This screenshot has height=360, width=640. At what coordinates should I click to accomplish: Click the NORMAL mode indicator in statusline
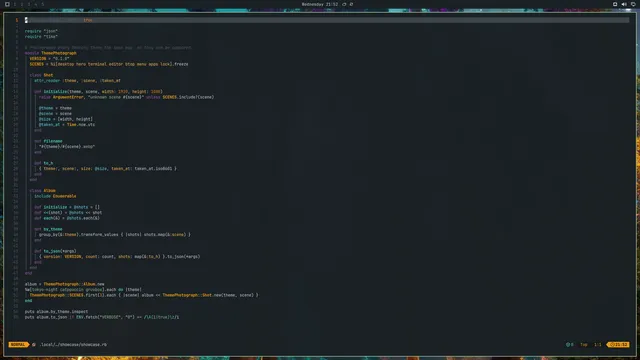(18, 344)
